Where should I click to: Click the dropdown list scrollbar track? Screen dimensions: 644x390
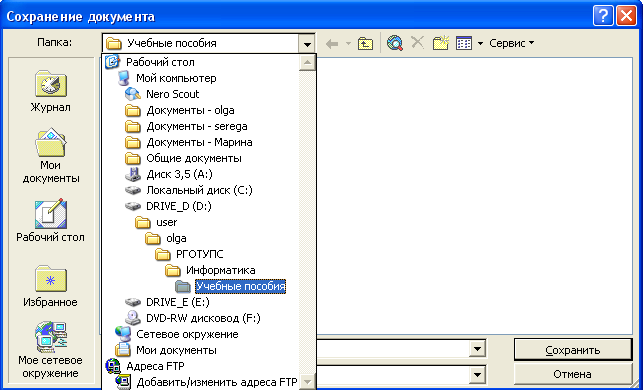(308, 222)
